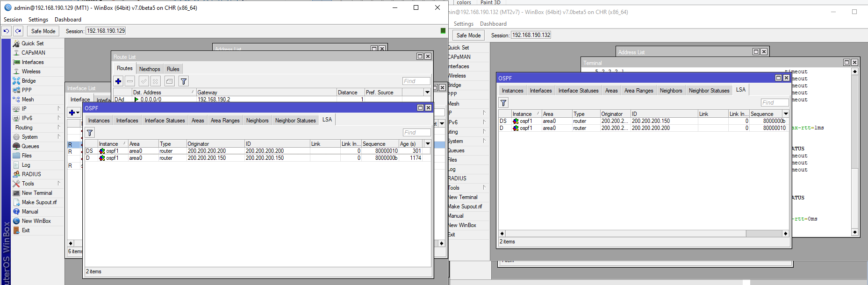Toggle Safe Mode in MT1 window
The image size is (868, 285).
point(43,31)
